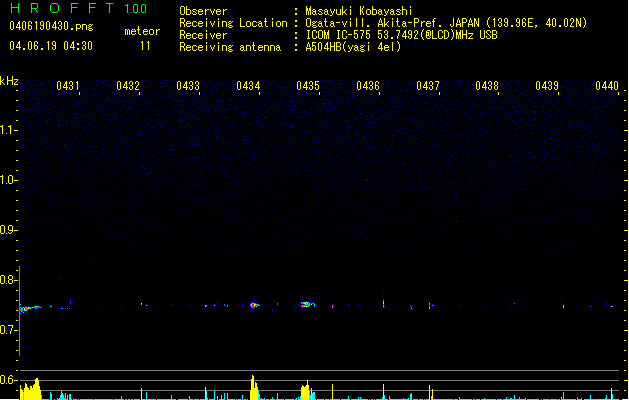Click the 0439 time marker
The image size is (629, 400).
[547, 86]
